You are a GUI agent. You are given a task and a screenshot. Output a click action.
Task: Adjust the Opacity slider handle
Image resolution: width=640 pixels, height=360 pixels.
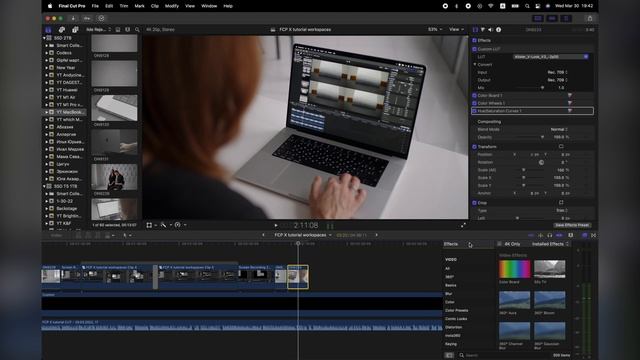coord(542,137)
